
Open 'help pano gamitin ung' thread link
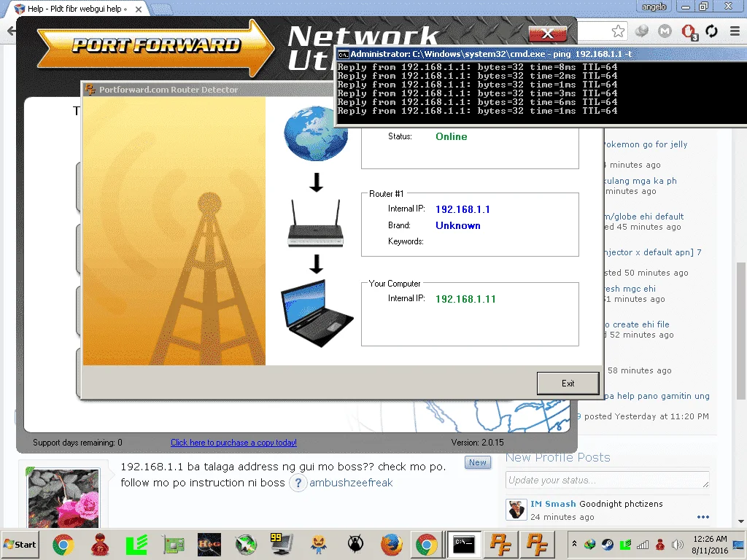657,396
